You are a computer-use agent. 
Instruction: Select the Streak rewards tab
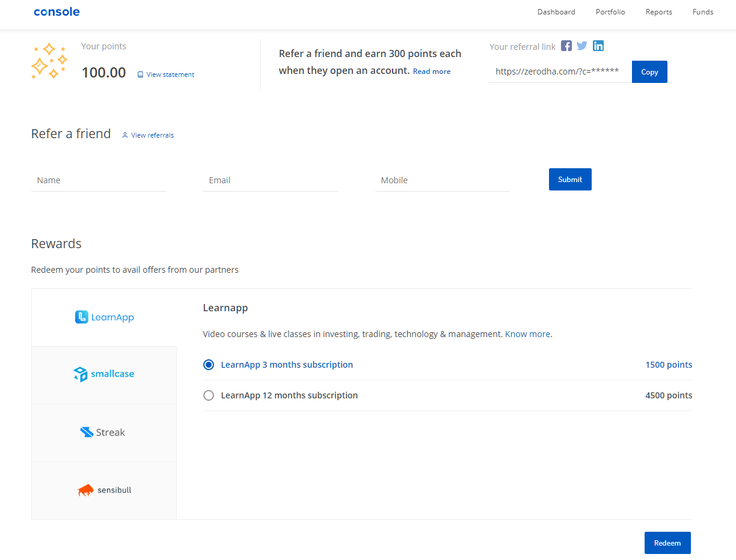(x=104, y=433)
